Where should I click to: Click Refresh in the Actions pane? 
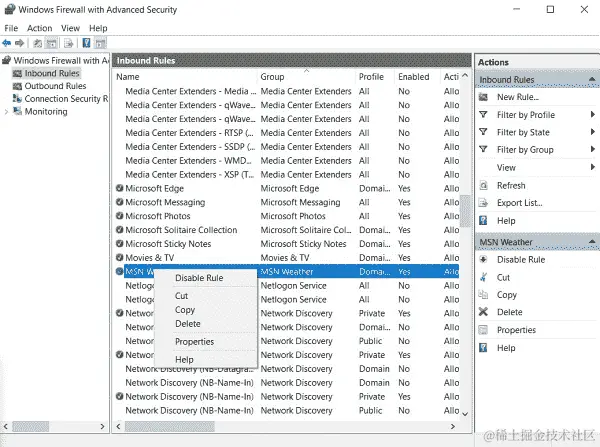click(x=511, y=186)
